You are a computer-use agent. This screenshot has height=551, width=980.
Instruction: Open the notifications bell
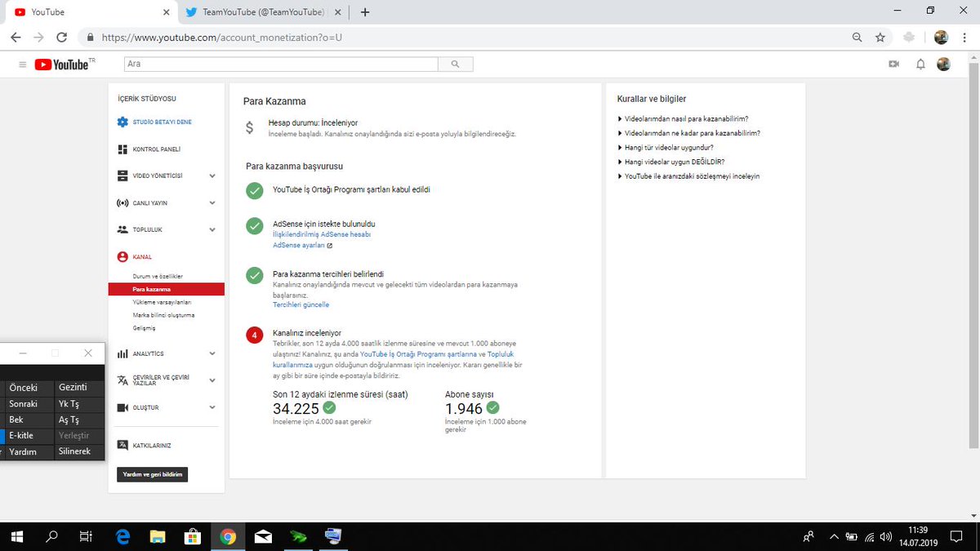point(920,64)
